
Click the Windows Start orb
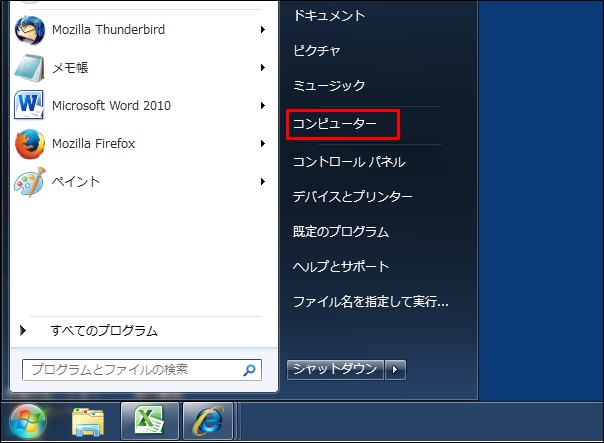pyautogui.click(x=28, y=420)
